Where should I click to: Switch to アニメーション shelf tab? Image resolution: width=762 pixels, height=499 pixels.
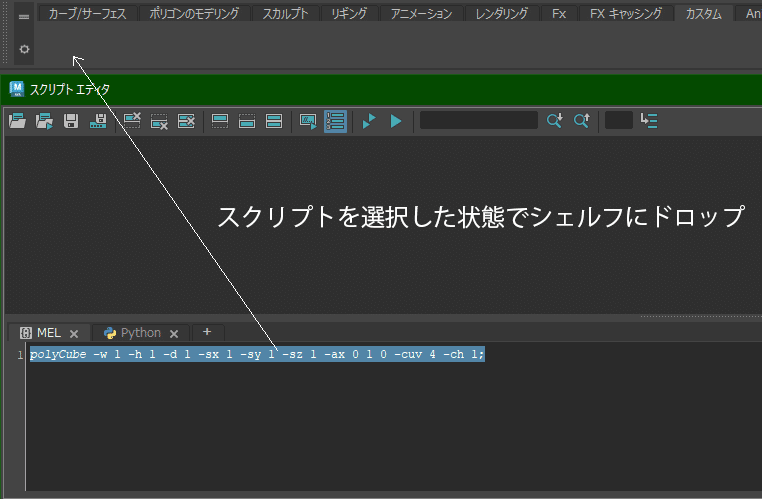point(421,14)
